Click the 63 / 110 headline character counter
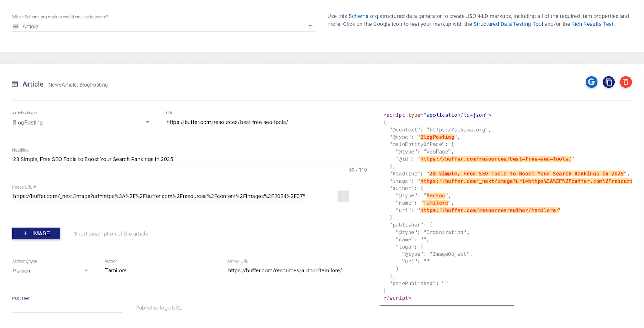The width and height of the screenshot is (644, 328). pos(358,170)
